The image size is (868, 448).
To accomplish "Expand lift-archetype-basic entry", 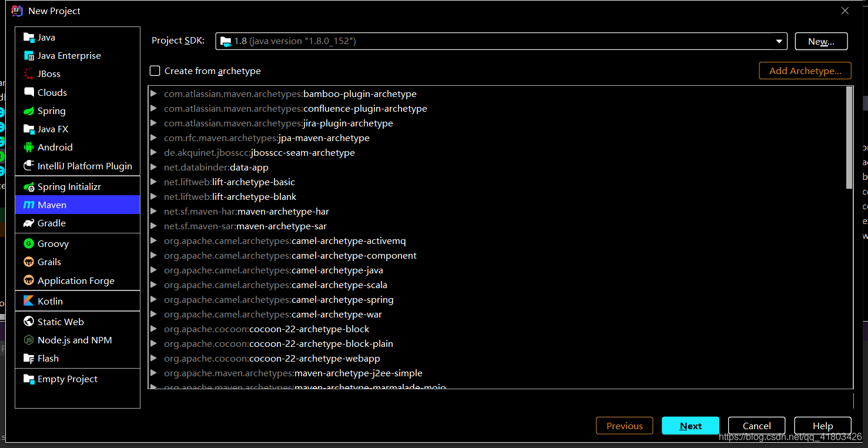I will click(153, 182).
